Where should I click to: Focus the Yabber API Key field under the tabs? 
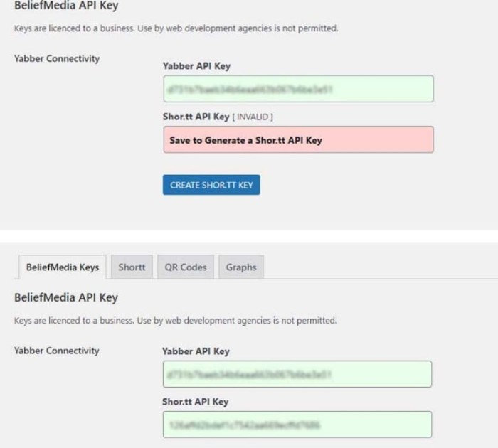[297, 374]
